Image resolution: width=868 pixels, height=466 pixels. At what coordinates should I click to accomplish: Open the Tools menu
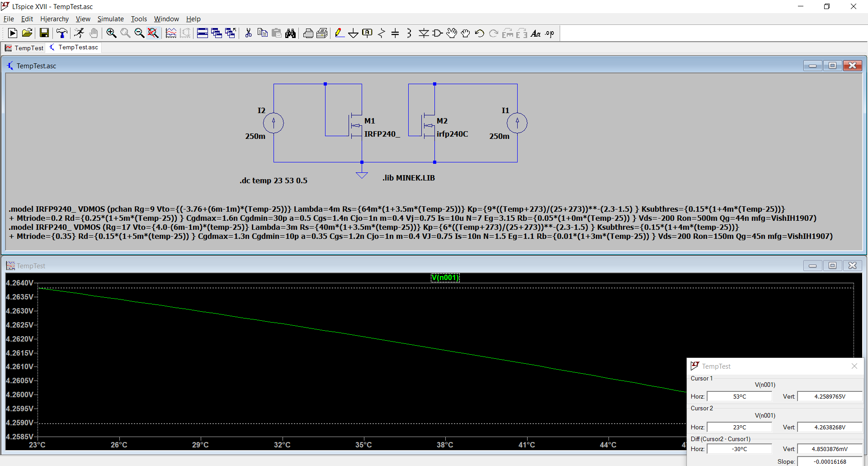tap(139, 19)
